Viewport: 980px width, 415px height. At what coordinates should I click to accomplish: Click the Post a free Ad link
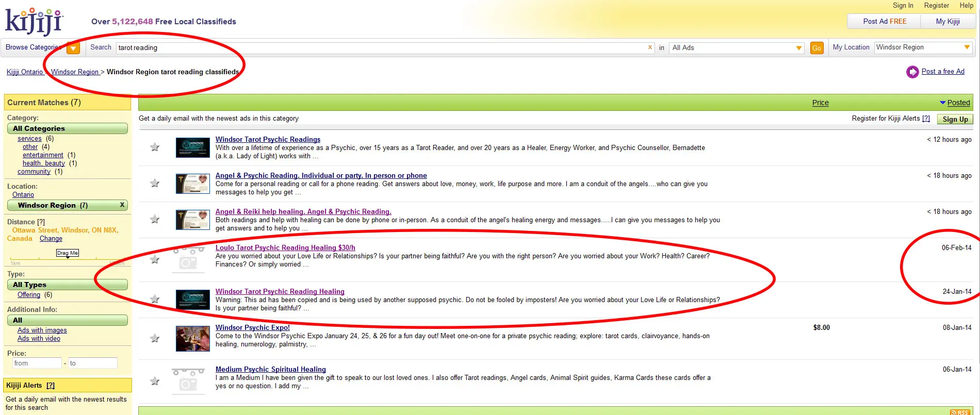tap(943, 72)
